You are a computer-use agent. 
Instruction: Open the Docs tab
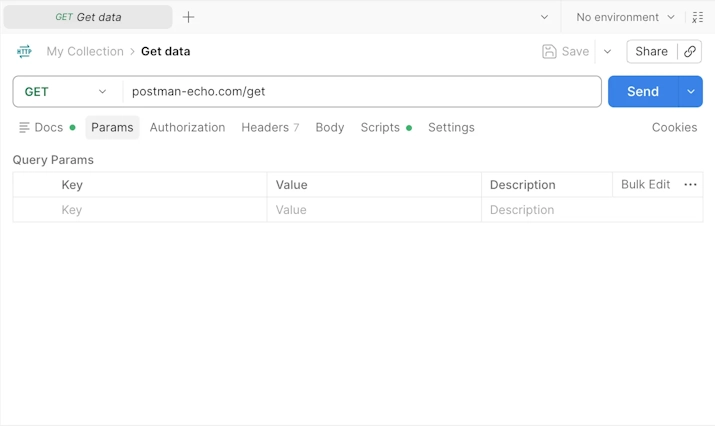[x=47, y=127]
